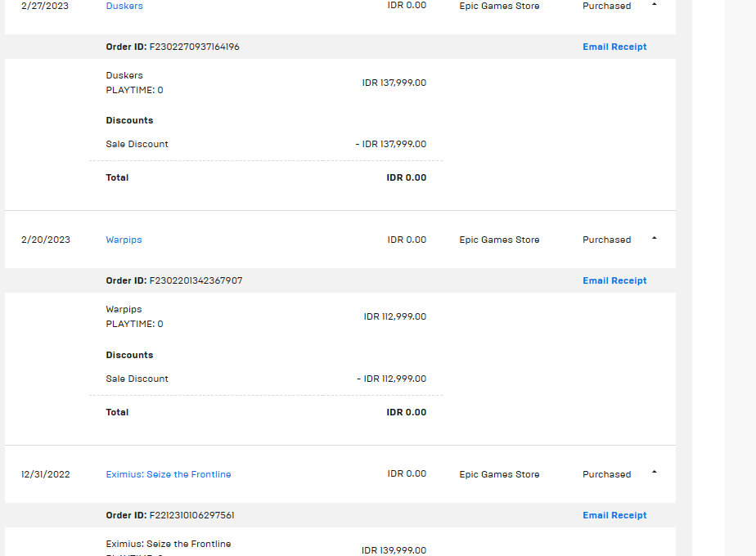The image size is (756, 556).
Task: Email receipt for Eximius order
Action: (x=614, y=515)
